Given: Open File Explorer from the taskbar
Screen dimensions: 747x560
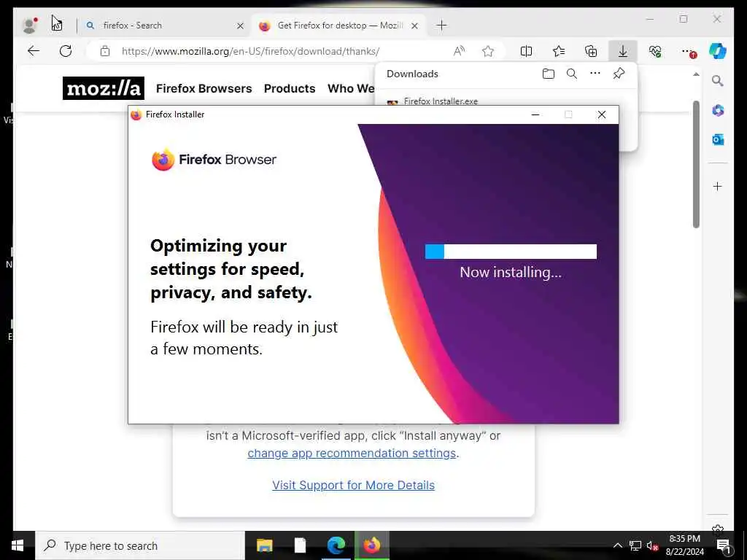Looking at the screenshot, I should (x=264, y=545).
